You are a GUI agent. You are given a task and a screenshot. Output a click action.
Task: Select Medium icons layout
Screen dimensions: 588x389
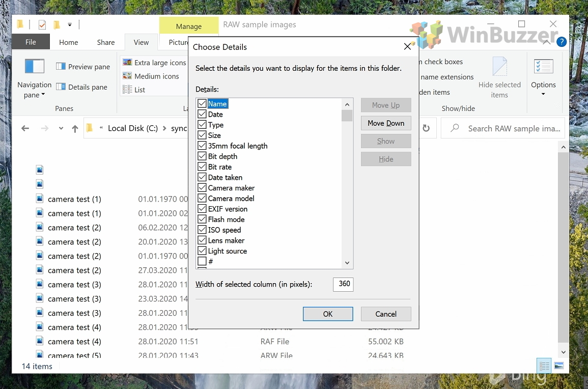pyautogui.click(x=151, y=76)
